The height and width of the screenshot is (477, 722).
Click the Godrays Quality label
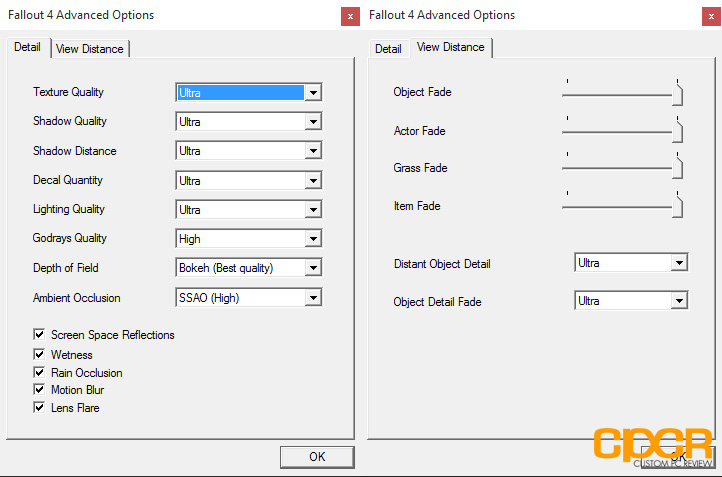(70, 238)
